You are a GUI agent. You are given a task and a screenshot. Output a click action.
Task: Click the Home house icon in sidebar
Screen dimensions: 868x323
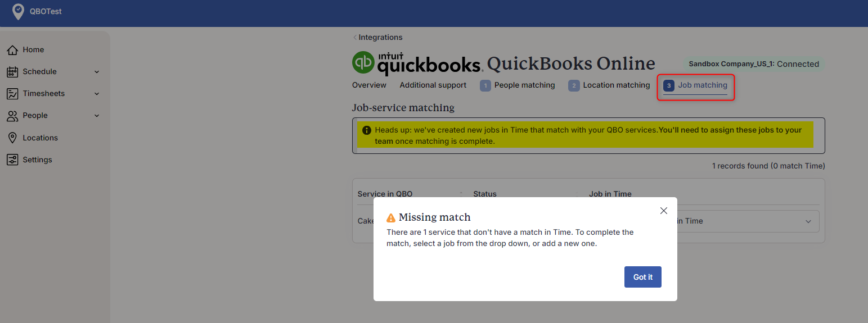(12, 50)
